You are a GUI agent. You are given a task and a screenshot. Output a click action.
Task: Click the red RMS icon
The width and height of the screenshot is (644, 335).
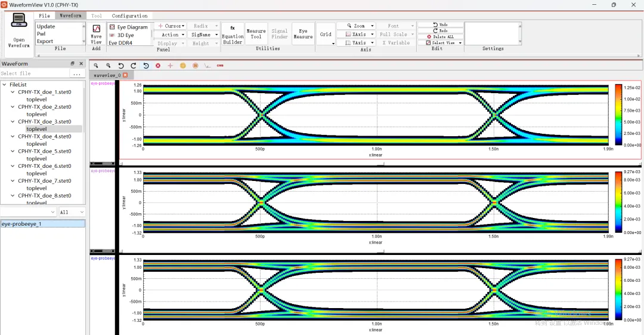click(220, 66)
